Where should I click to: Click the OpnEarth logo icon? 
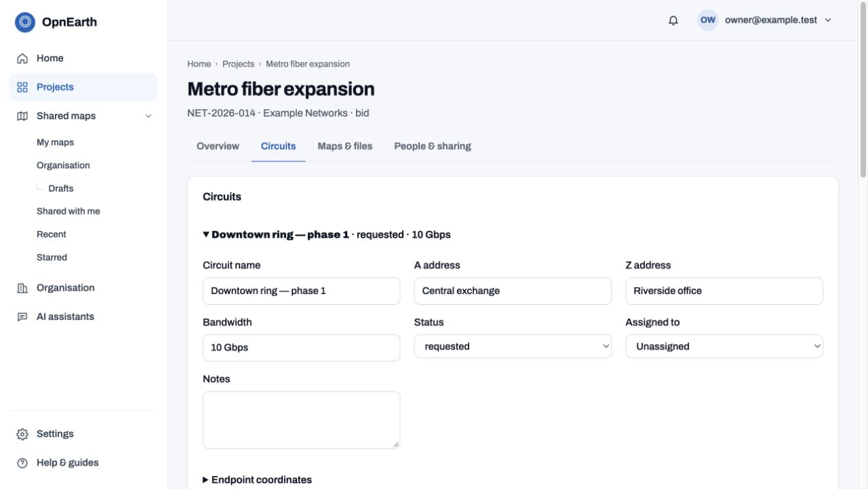(x=25, y=22)
